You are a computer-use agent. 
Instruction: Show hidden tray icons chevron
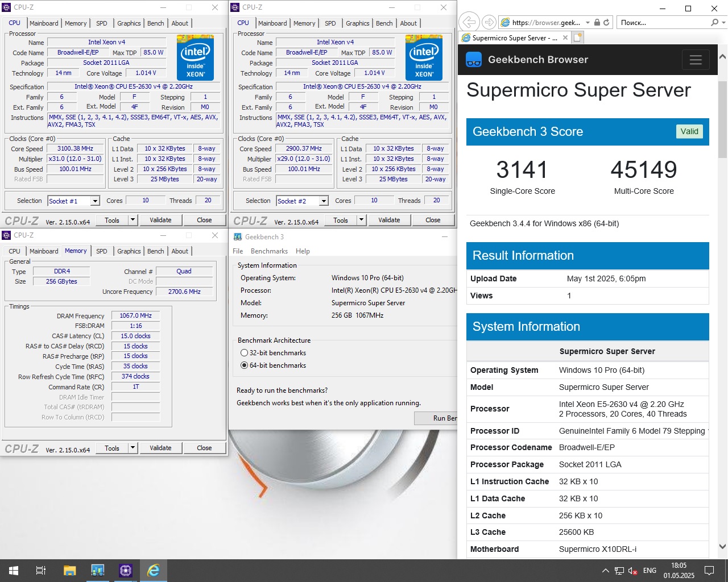605,571
